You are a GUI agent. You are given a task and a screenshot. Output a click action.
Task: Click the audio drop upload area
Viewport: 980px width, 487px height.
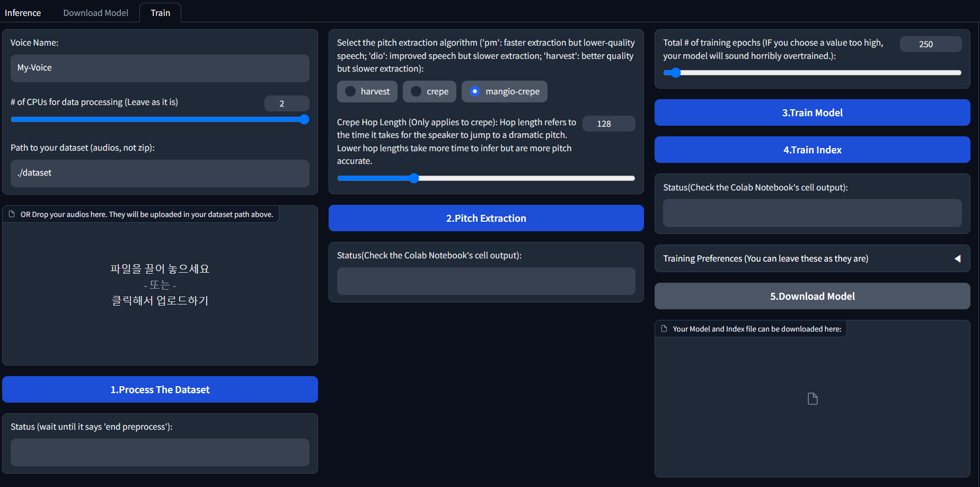(x=160, y=285)
